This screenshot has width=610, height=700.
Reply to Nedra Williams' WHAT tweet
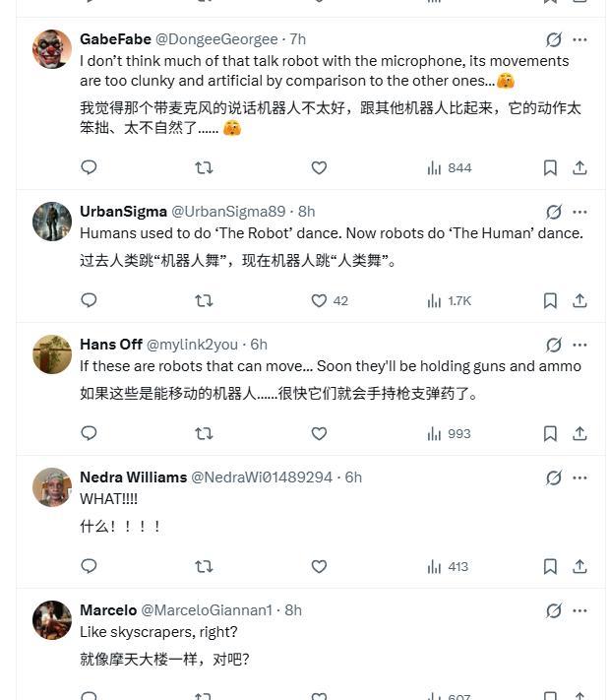point(89,566)
